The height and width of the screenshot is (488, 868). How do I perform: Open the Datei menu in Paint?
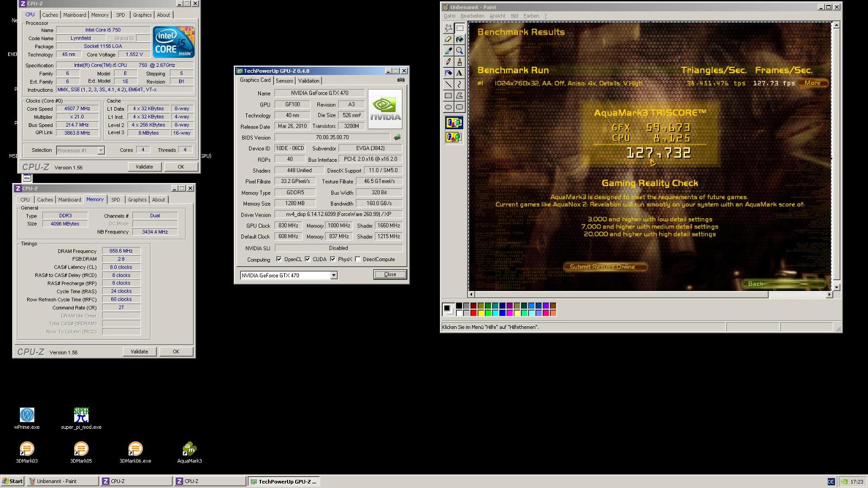point(450,16)
